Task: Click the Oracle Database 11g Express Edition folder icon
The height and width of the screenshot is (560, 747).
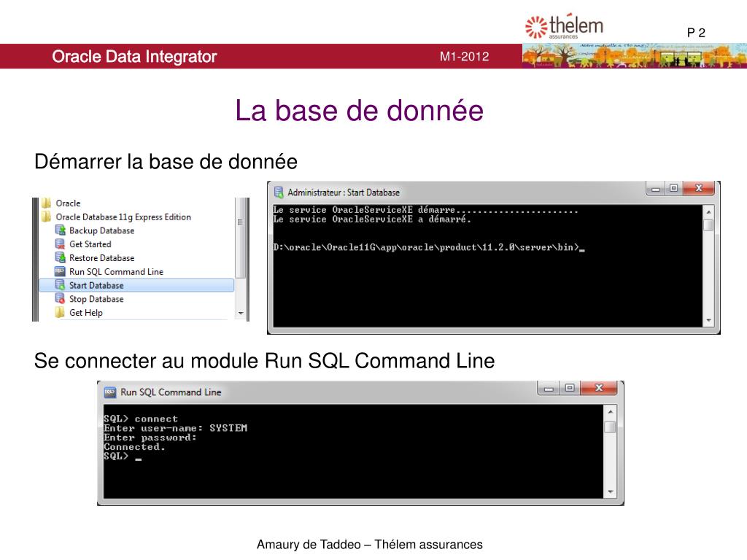Action: (46, 217)
